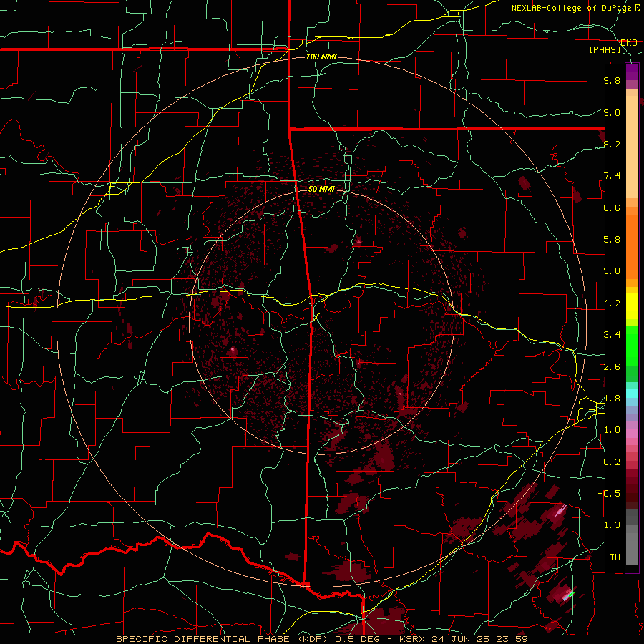Click the NEXLAB-College of DuPage credit text

coord(572,8)
